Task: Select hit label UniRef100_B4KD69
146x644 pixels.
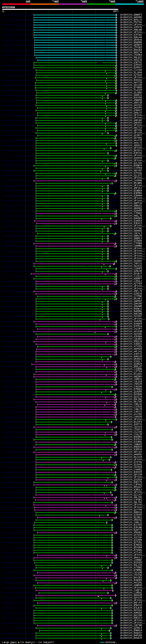Action: point(131,218)
